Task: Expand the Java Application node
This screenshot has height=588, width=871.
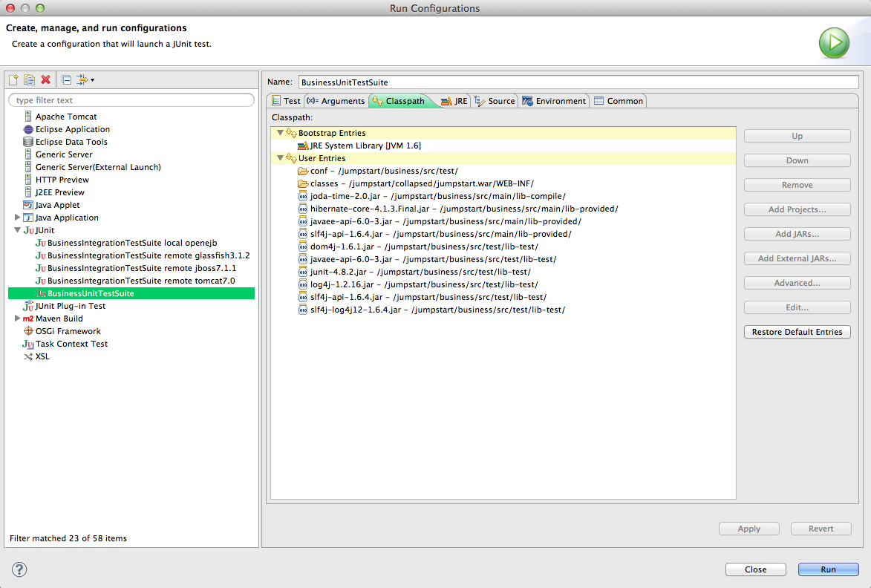Action: pyautogui.click(x=17, y=217)
